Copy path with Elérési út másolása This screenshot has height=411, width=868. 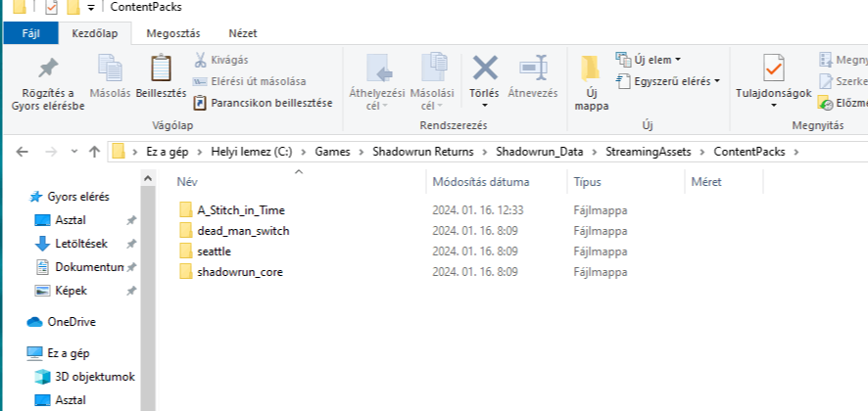pos(249,81)
